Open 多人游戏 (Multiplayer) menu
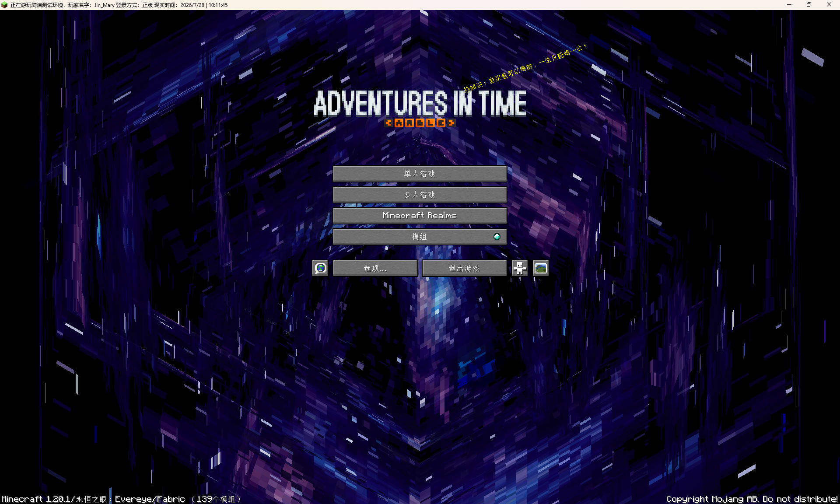This screenshot has height=504, width=840. 420,195
